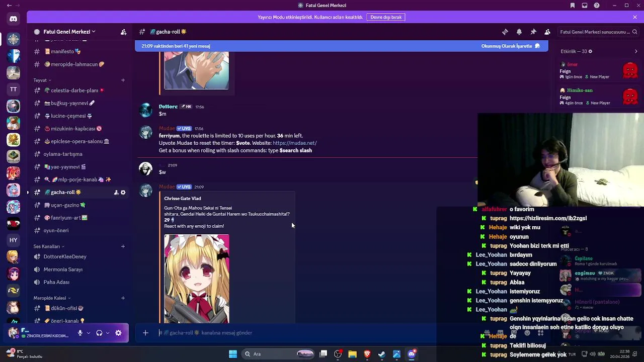Open the inbox icon in title bar
The height and width of the screenshot is (362, 644).
585,6
